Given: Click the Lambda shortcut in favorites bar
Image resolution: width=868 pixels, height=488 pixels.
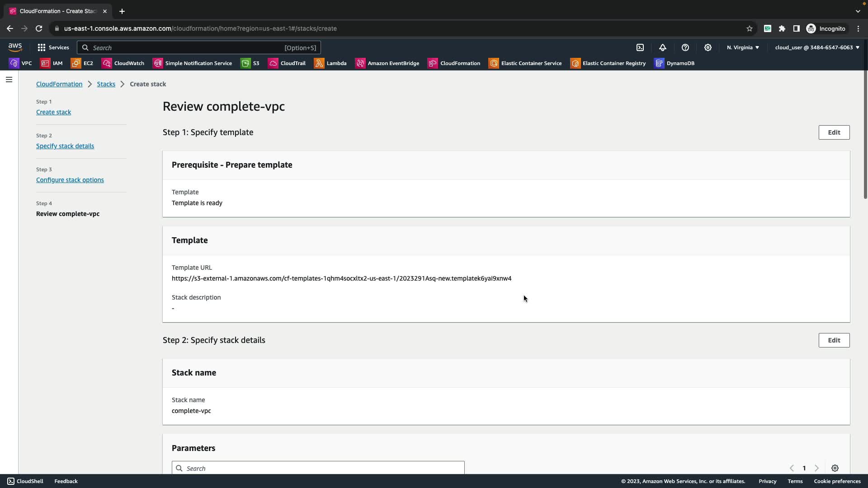Looking at the screenshot, I should 330,63.
